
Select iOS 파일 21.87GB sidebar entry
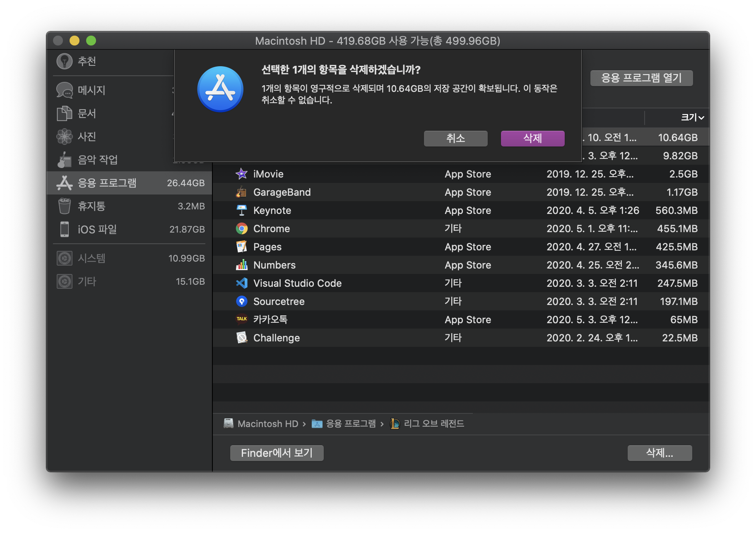[x=129, y=229]
